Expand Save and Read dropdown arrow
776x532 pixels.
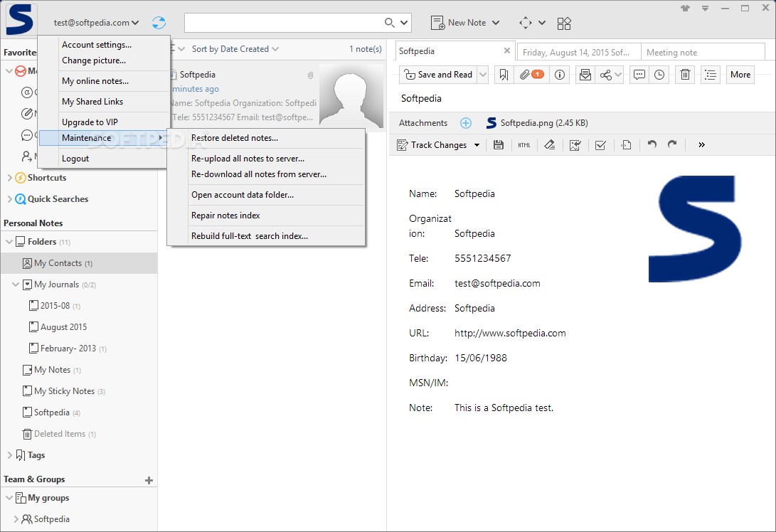(x=483, y=75)
